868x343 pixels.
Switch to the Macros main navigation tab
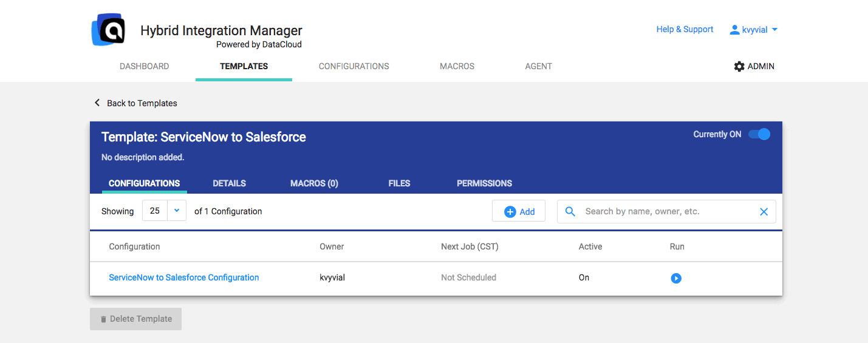click(457, 66)
